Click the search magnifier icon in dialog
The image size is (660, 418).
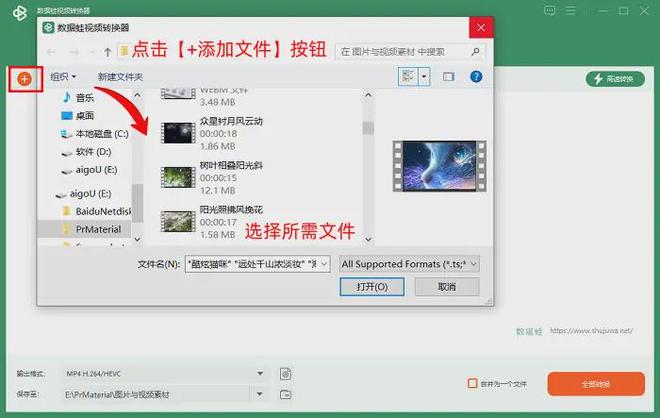pyautogui.click(x=475, y=51)
